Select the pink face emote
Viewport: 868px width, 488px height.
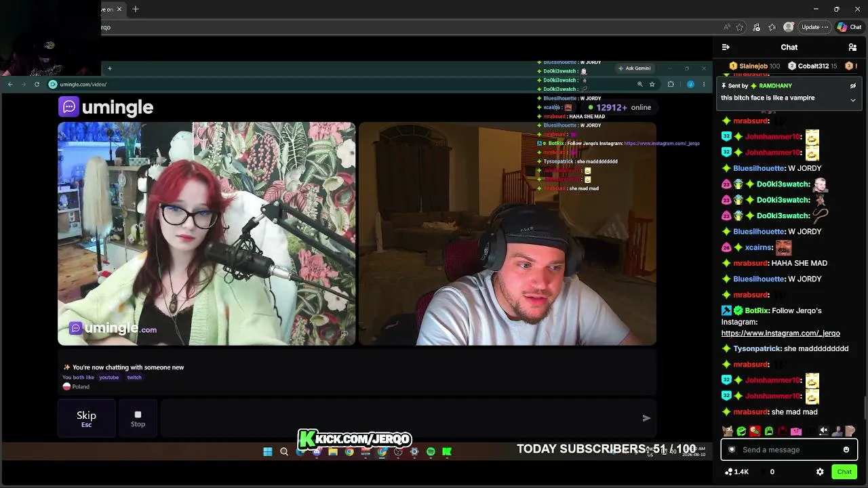796,431
